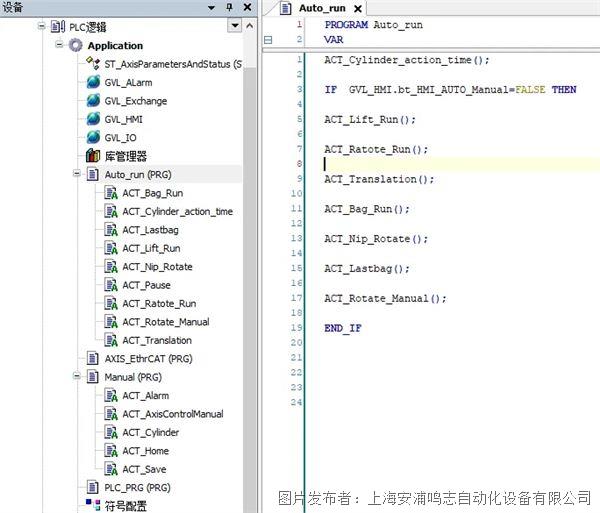This screenshot has width=600, height=513.
Task: Collapse the Application tree node
Action: pos(59,46)
